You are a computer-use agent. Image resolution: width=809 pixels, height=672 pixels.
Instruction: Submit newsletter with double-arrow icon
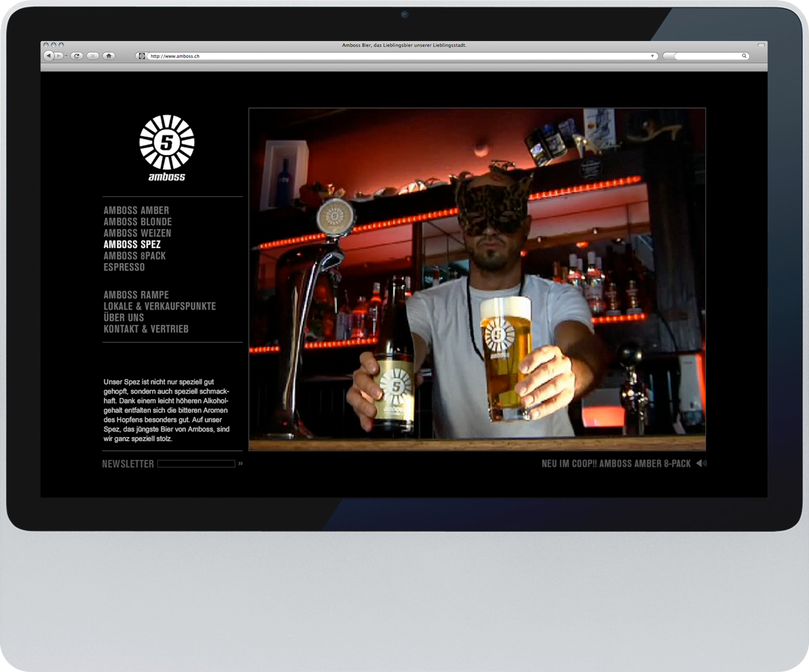(240, 463)
